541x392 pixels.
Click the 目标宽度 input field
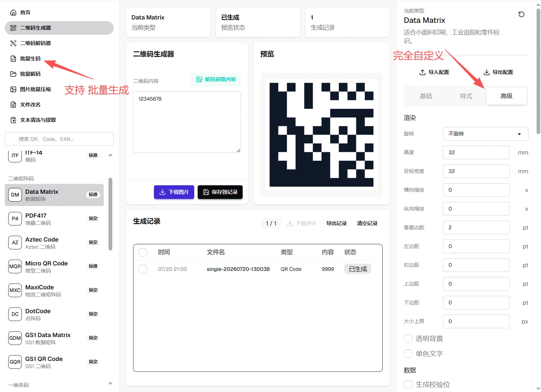pos(476,171)
